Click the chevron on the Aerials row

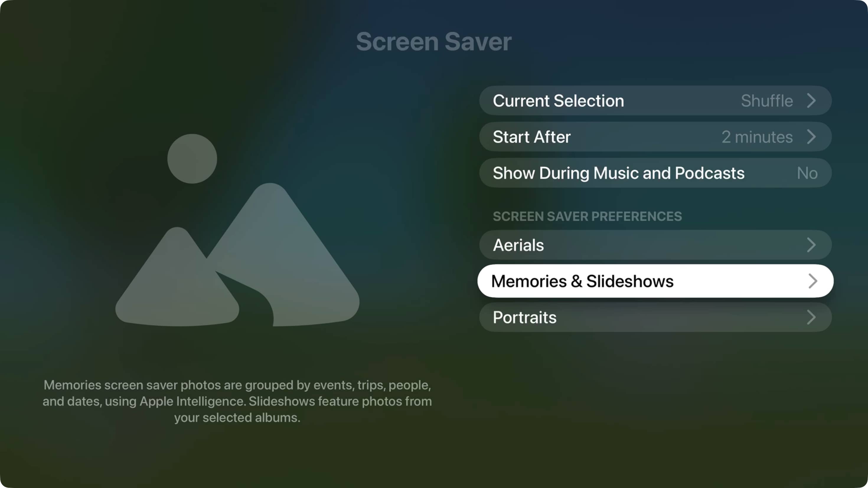[x=811, y=245]
